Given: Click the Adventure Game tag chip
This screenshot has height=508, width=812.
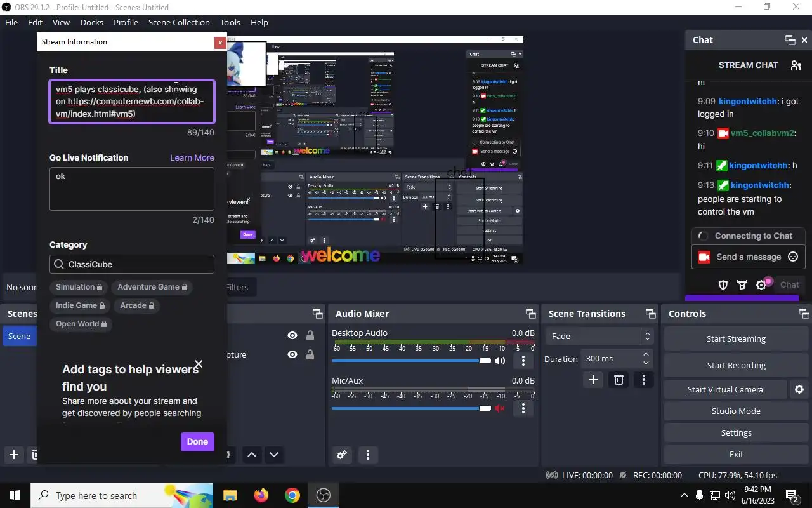Looking at the screenshot, I should coord(152,287).
